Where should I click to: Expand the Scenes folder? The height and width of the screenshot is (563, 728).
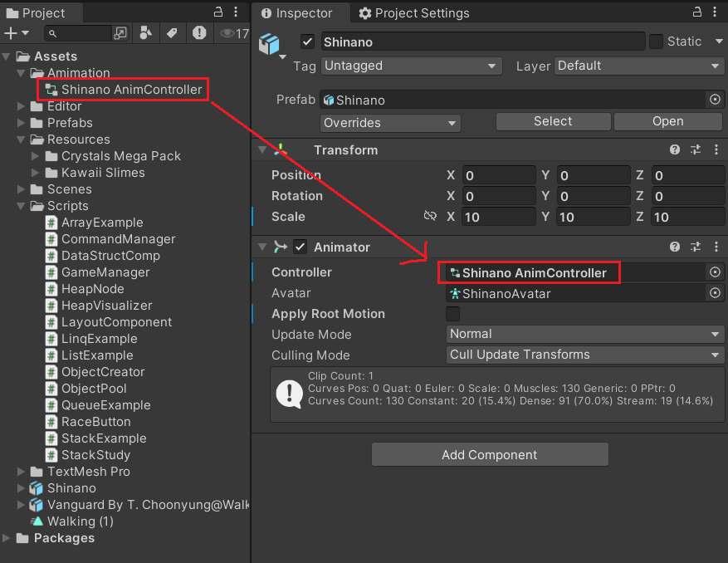[x=21, y=189]
